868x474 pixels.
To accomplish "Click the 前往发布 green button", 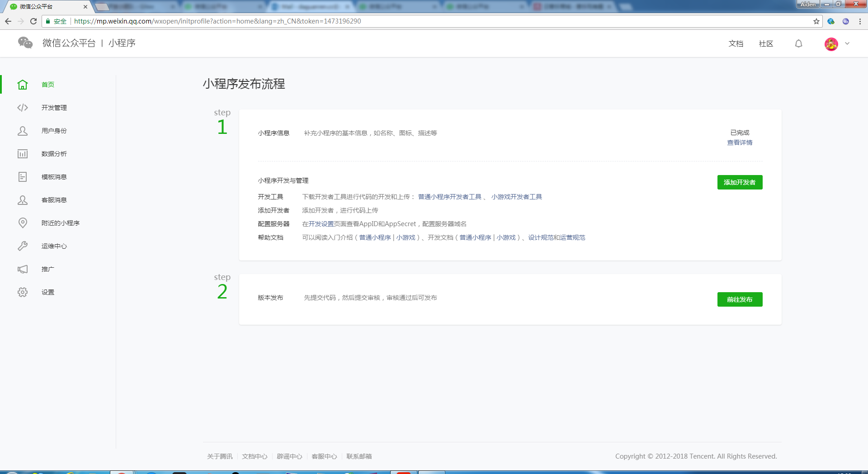I will pyautogui.click(x=740, y=299).
